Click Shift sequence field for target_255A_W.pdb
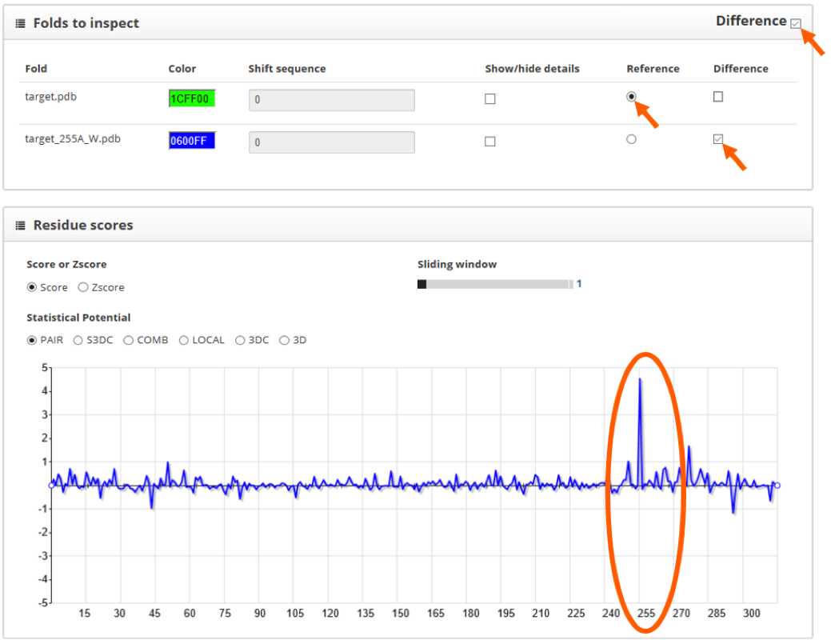The height and width of the screenshot is (644, 831). click(332, 142)
